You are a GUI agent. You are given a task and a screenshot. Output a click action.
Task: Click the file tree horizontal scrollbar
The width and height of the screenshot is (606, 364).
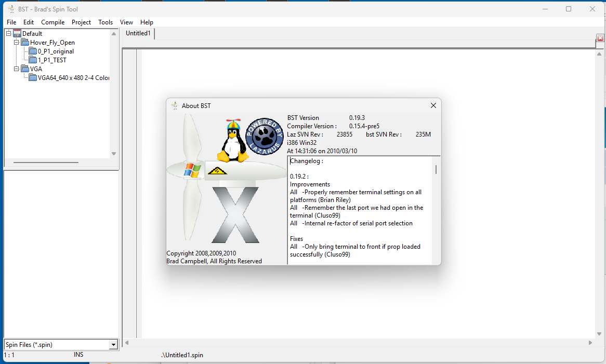click(46, 163)
